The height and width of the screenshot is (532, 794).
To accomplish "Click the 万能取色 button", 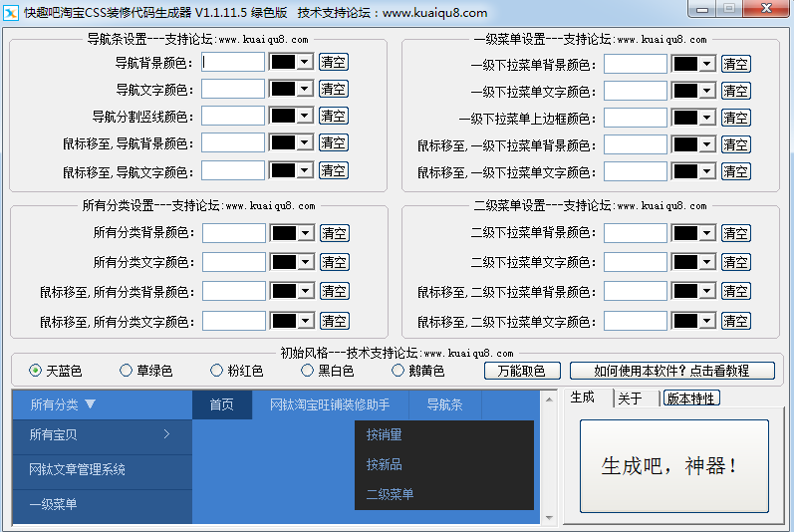I will click(522, 371).
